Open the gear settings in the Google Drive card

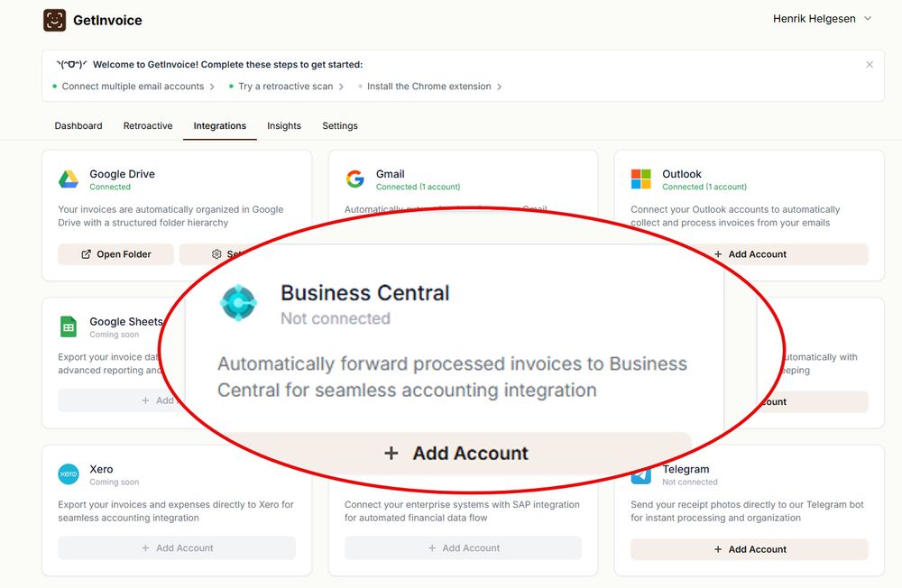[216, 254]
